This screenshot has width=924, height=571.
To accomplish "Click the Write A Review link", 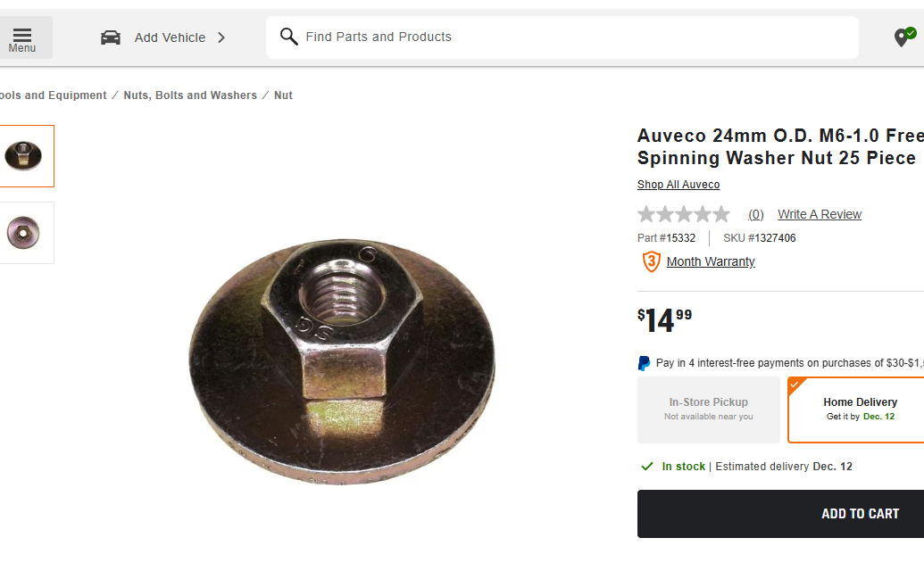I will point(819,214).
